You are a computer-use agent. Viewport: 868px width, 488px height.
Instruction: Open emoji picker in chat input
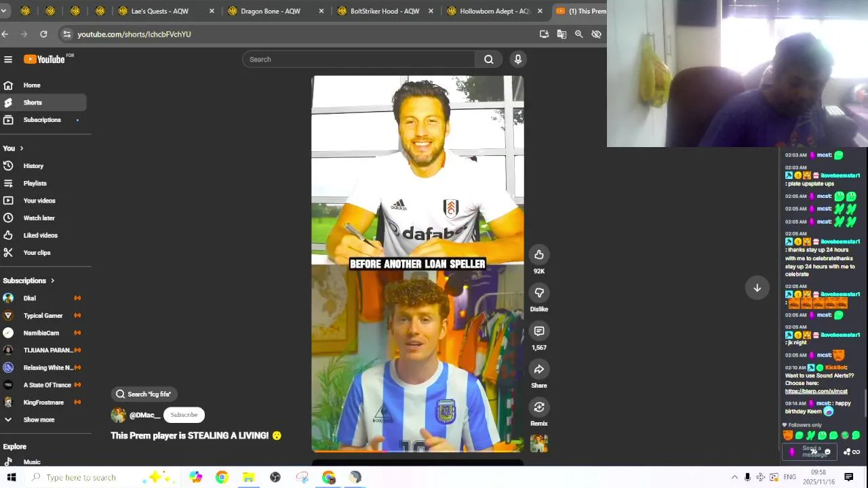(827, 452)
